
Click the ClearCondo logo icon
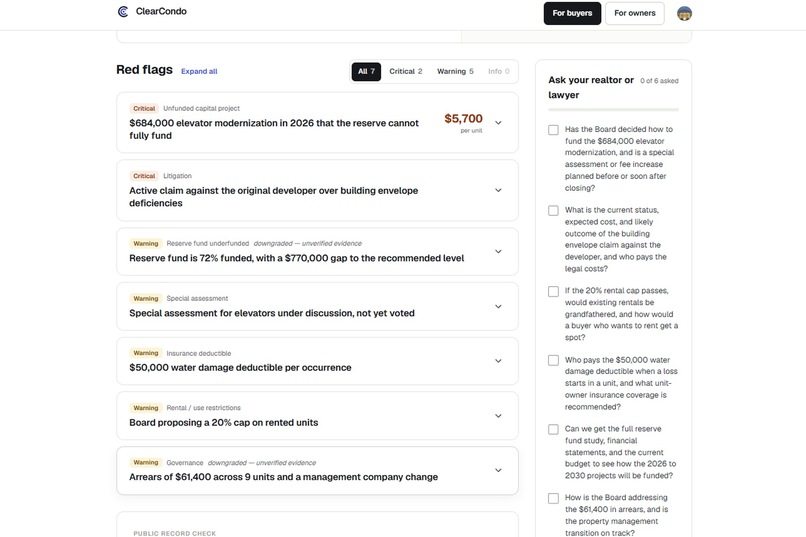pyautogui.click(x=123, y=11)
